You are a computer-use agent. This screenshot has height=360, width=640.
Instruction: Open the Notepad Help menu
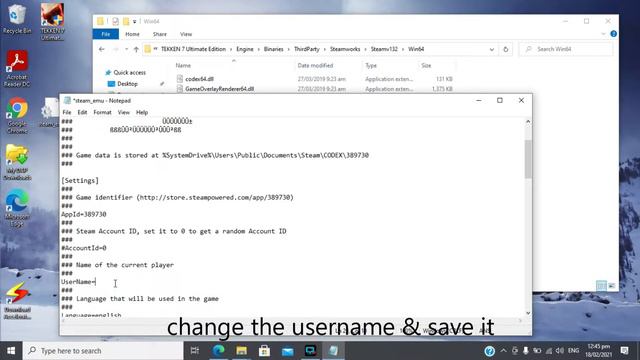click(x=142, y=112)
